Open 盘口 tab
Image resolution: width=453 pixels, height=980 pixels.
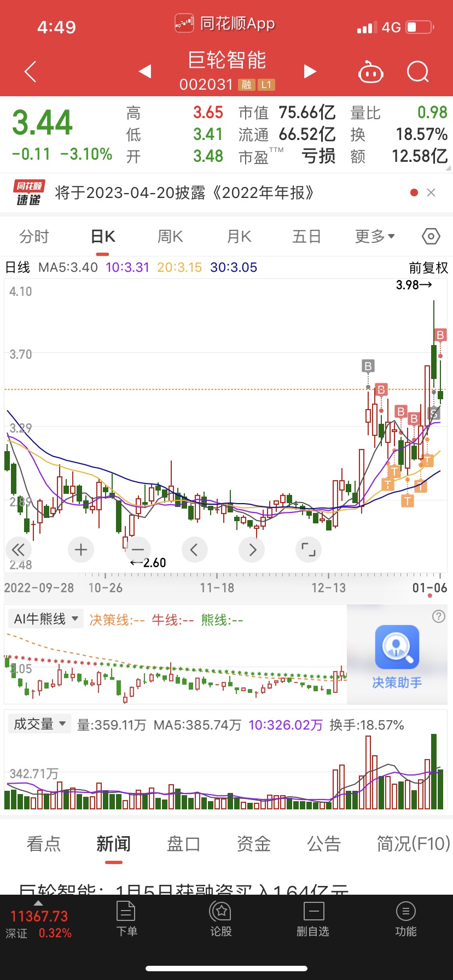(184, 844)
